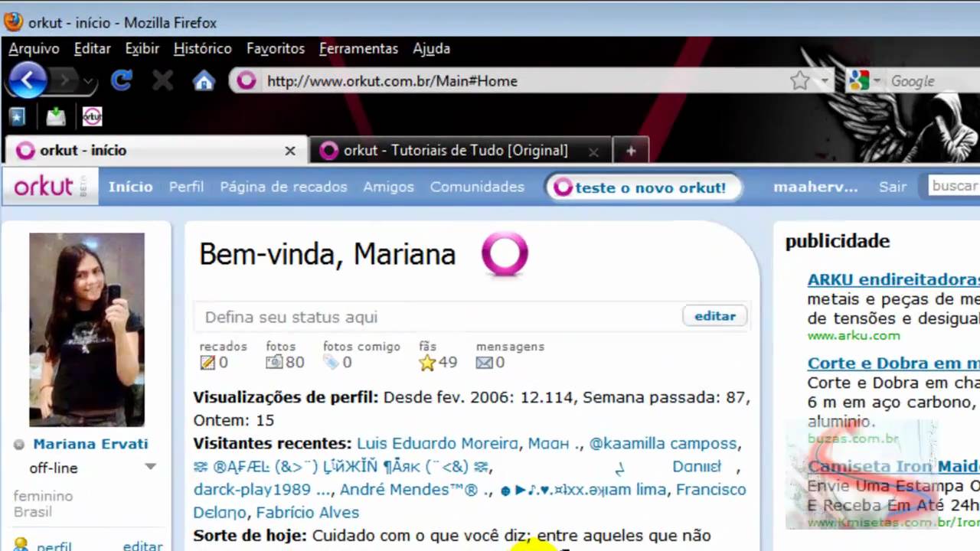This screenshot has height=551, width=980.
Task: Switch to the orkut - início tab
Action: click(x=155, y=150)
